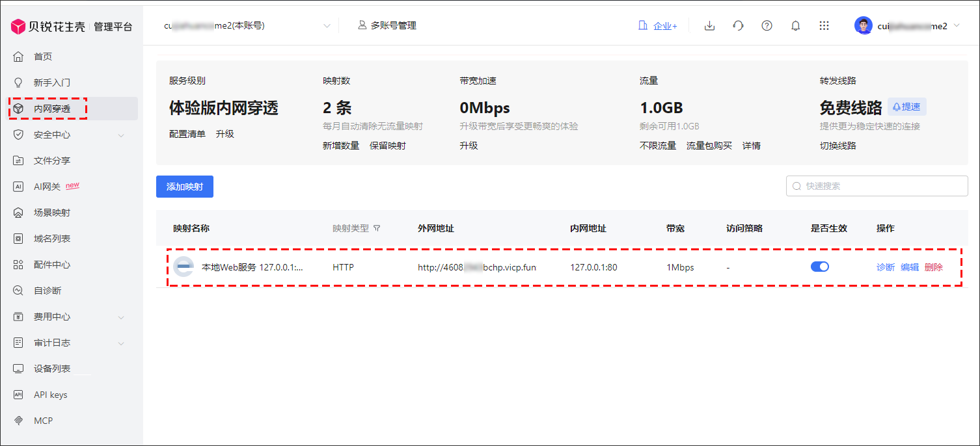Go to 域名列表 in sidebar

[52, 239]
